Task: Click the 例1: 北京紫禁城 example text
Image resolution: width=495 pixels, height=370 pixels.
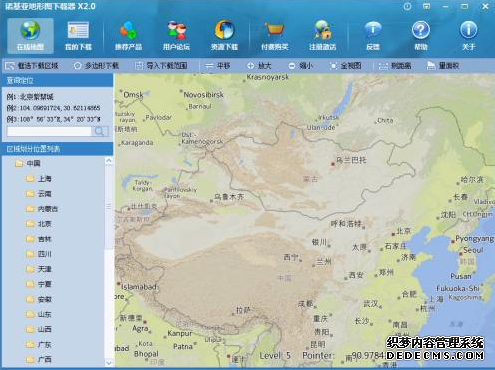Action: 30,97
